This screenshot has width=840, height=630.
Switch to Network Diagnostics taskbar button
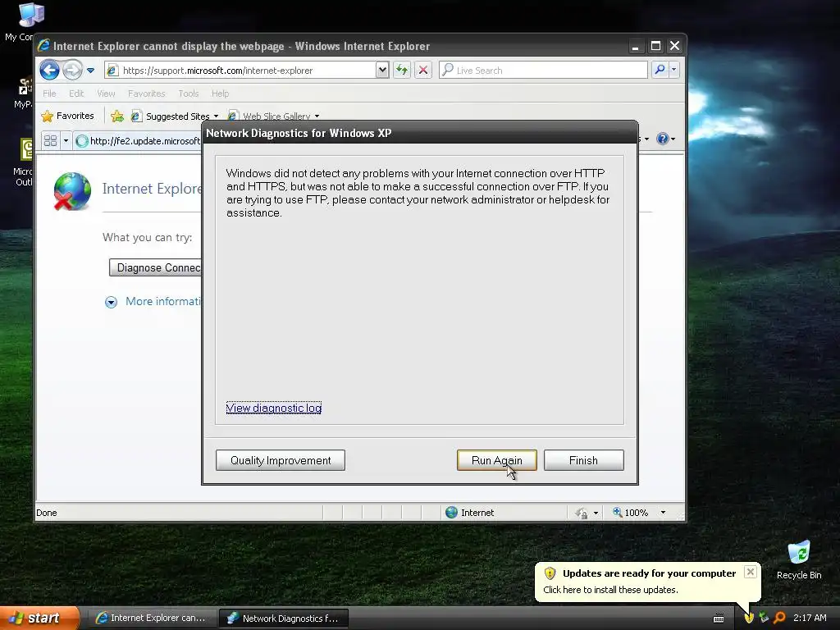[x=284, y=619]
